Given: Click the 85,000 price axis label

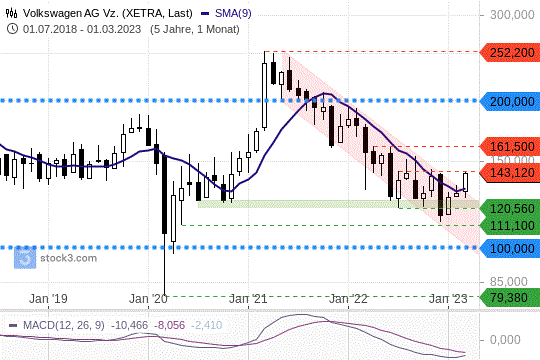Looking at the screenshot, I should point(509,282).
